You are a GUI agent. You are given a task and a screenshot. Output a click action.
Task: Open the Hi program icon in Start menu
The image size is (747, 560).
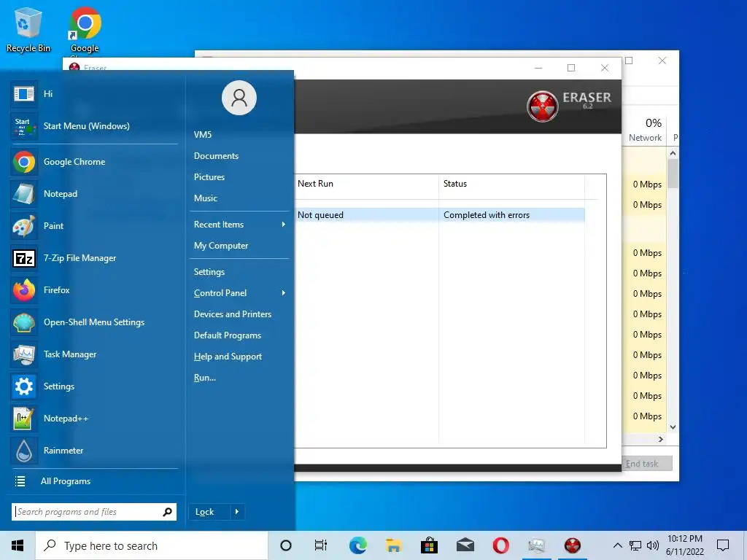[x=24, y=94]
